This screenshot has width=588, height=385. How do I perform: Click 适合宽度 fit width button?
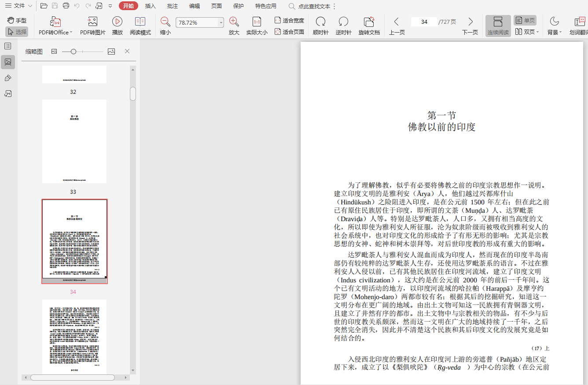(x=289, y=20)
